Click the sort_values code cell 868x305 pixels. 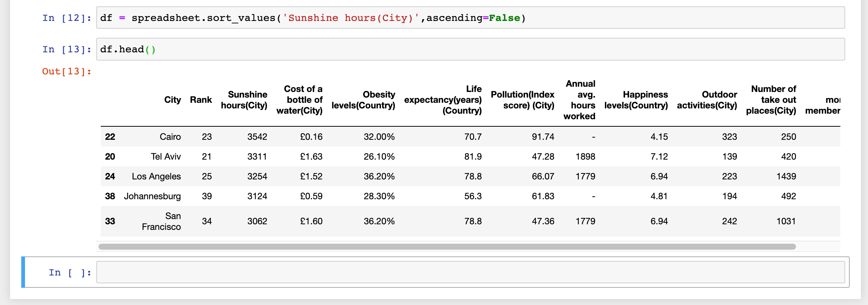click(x=470, y=18)
